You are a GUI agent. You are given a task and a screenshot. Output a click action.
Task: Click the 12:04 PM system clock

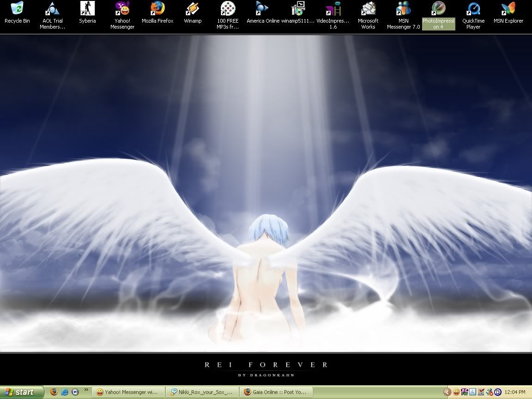[x=515, y=393]
